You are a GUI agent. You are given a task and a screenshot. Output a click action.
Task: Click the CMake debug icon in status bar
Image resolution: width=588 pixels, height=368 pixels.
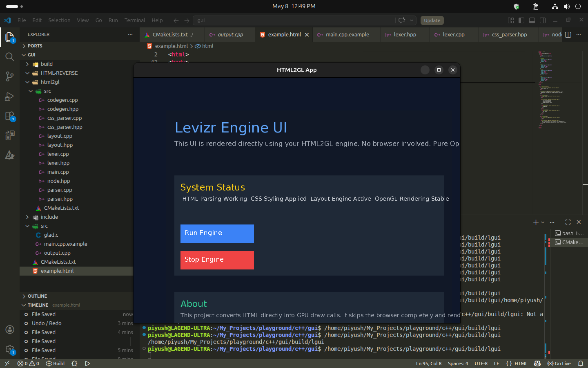tap(74, 364)
